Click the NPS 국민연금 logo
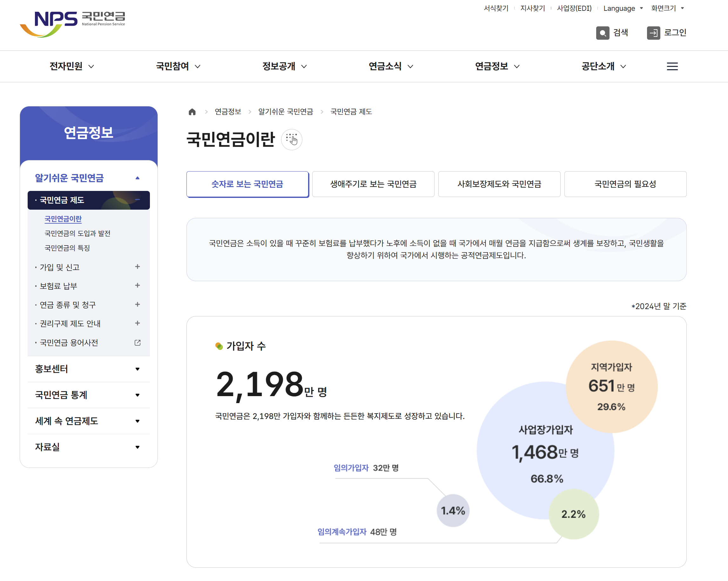Viewport: 728px width, 581px height. 73,23
